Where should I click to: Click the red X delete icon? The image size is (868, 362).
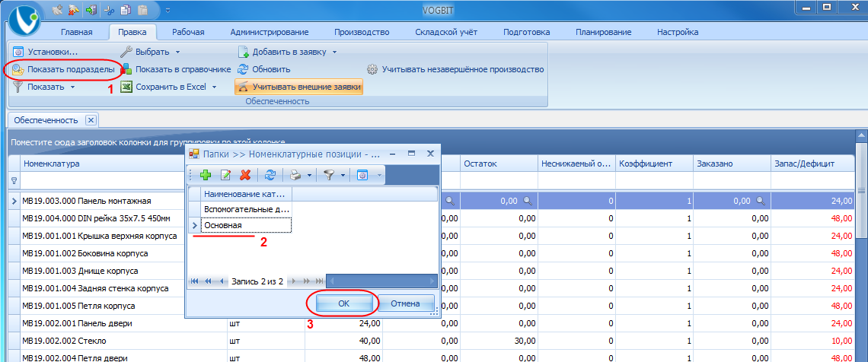(245, 175)
